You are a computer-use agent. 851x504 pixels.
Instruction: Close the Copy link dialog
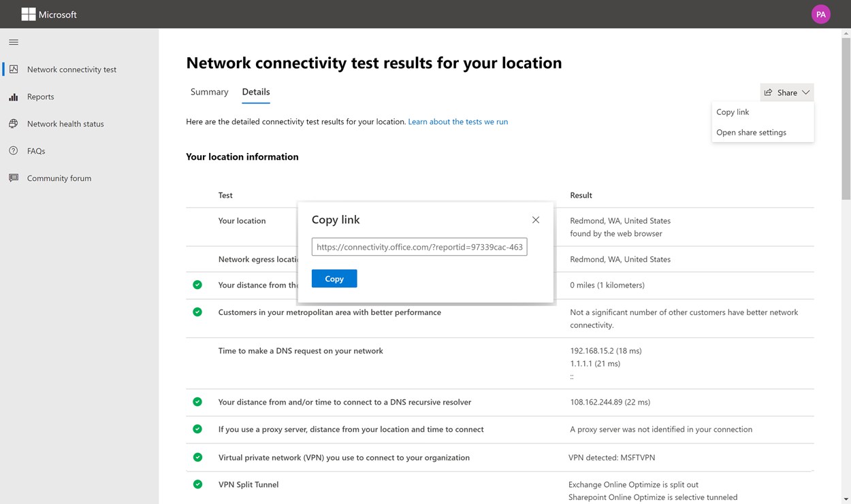pos(536,220)
